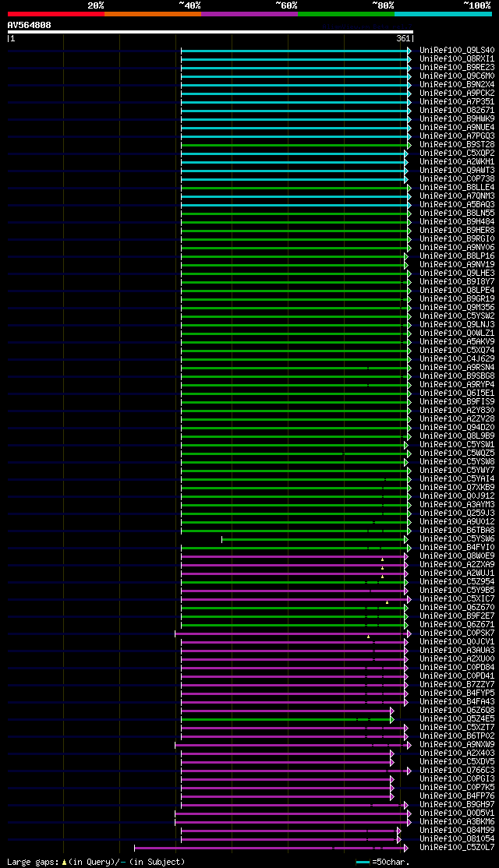Open hit UniRef100_C0PSK7
This screenshot has height=868, width=499.
click(457, 633)
